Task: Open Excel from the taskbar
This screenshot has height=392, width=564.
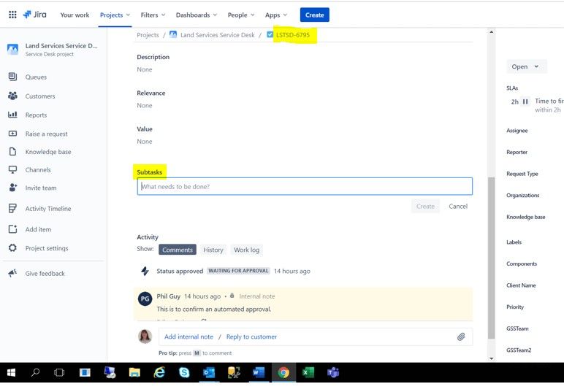Action: coord(308,372)
